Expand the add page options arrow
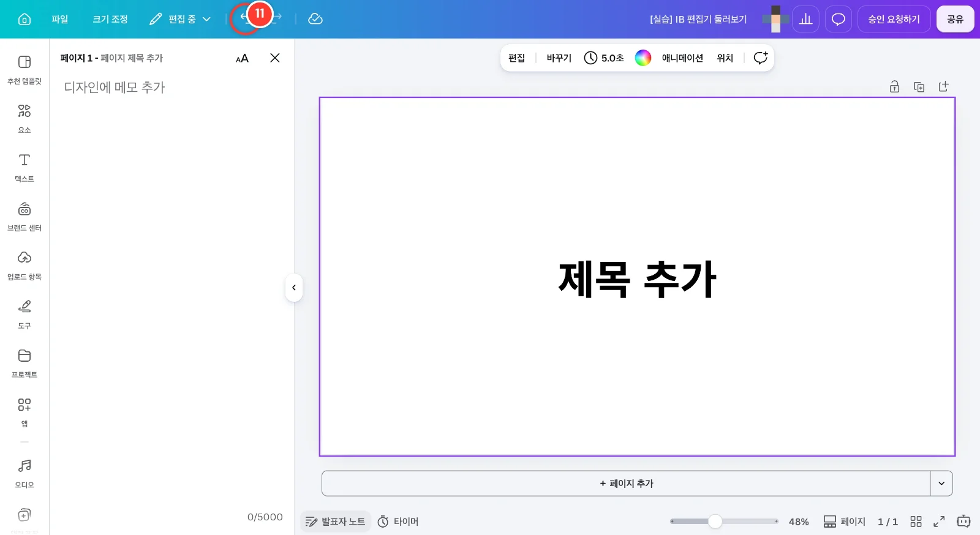The image size is (980, 535). click(x=941, y=484)
